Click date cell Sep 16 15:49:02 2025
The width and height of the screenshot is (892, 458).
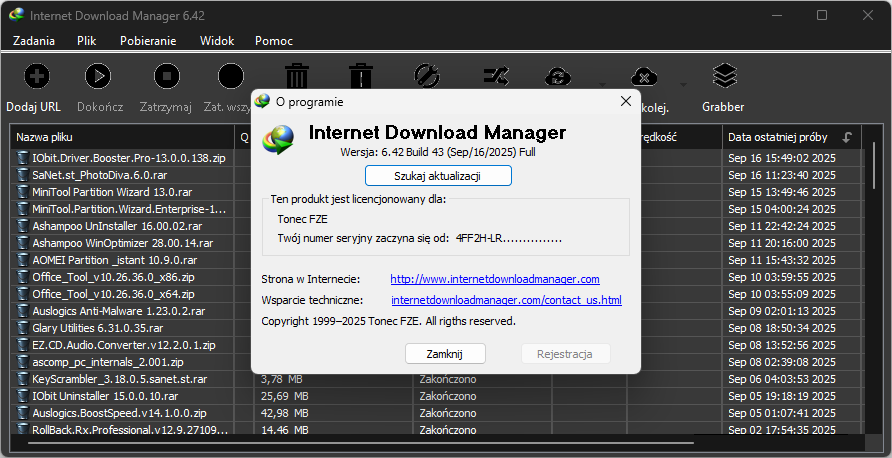(x=782, y=158)
